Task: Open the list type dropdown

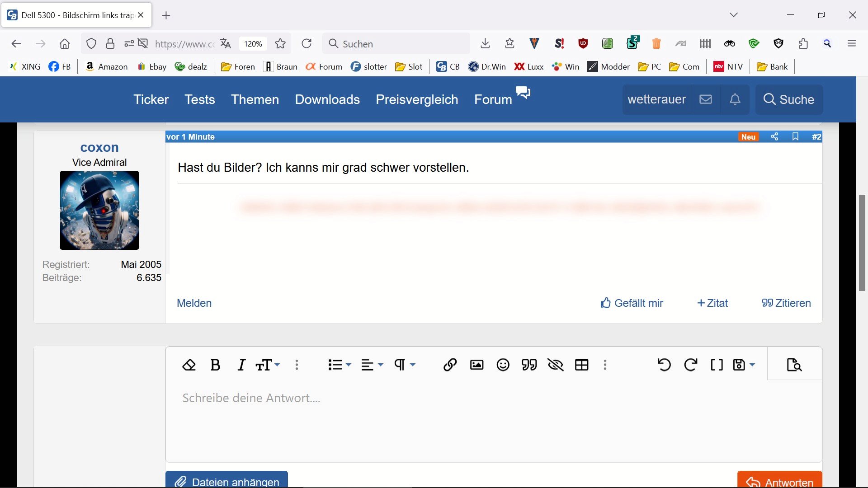Action: point(340,365)
